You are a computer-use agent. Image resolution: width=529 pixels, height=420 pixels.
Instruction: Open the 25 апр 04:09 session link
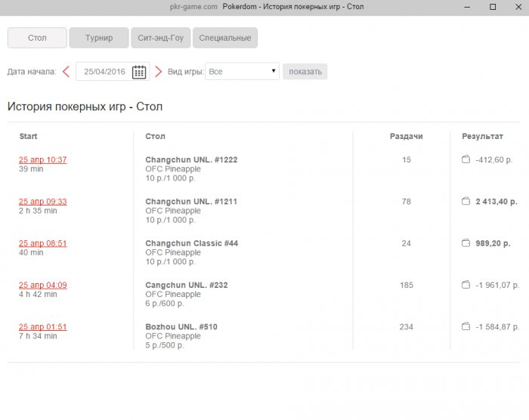[42, 285]
